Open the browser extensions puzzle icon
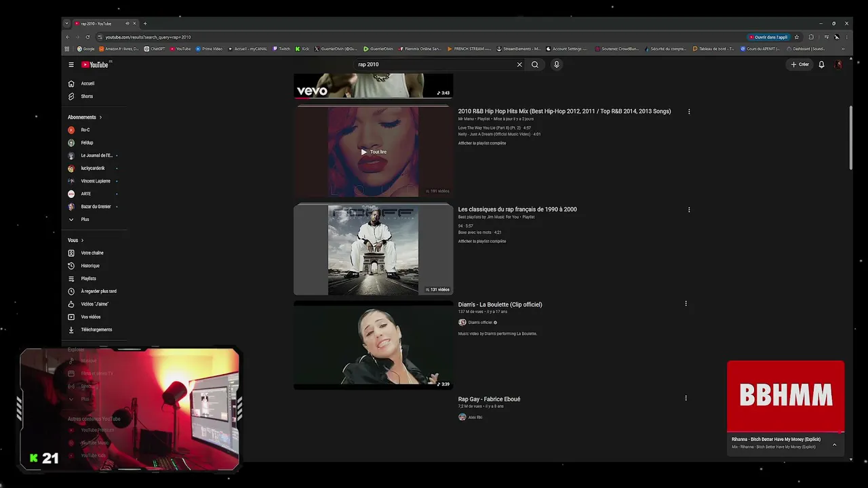Screen dimensions: 868x488 coord(811,37)
